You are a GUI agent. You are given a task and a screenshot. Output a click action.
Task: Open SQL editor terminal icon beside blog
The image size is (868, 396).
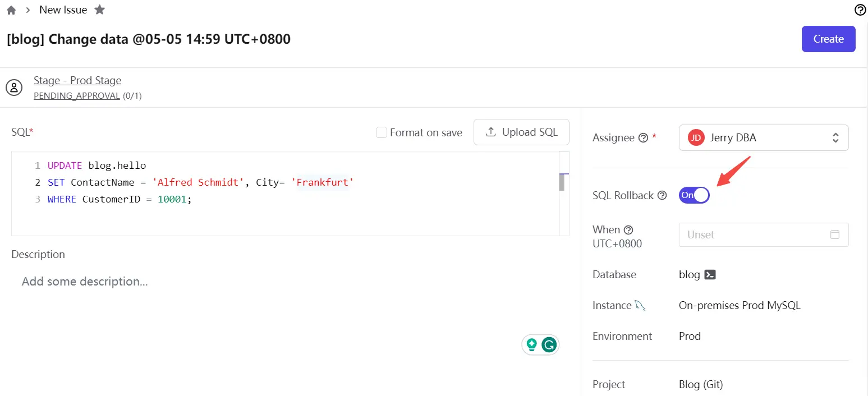click(x=710, y=275)
